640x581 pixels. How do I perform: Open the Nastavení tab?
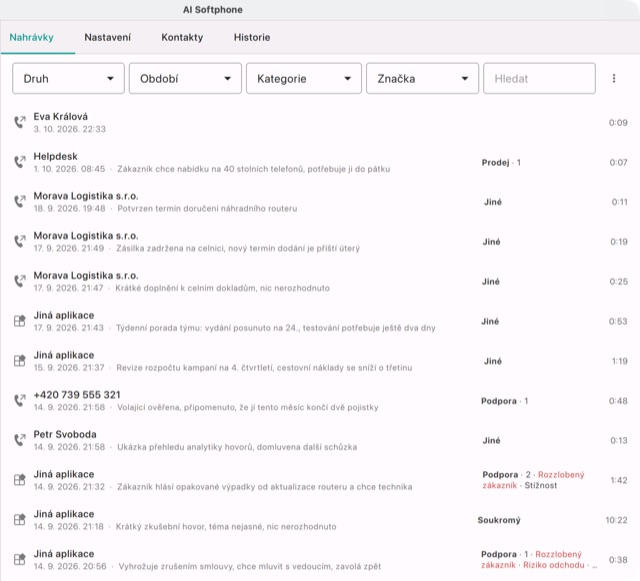pyautogui.click(x=107, y=38)
